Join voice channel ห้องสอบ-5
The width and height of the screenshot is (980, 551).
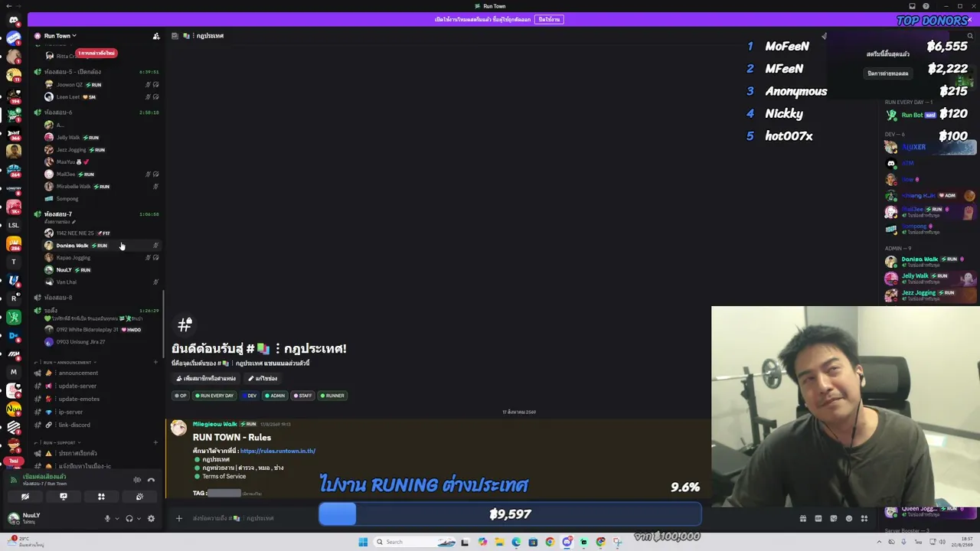[96, 72]
